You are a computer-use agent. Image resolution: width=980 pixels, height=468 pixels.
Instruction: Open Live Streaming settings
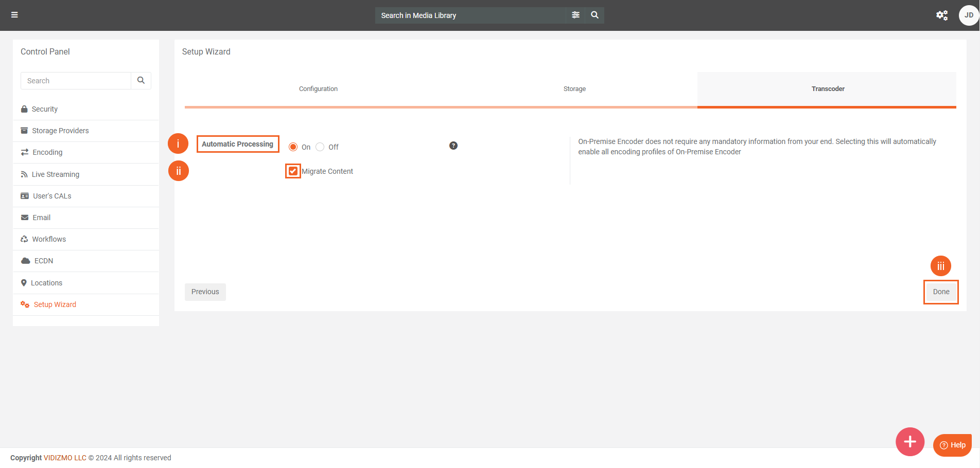56,174
